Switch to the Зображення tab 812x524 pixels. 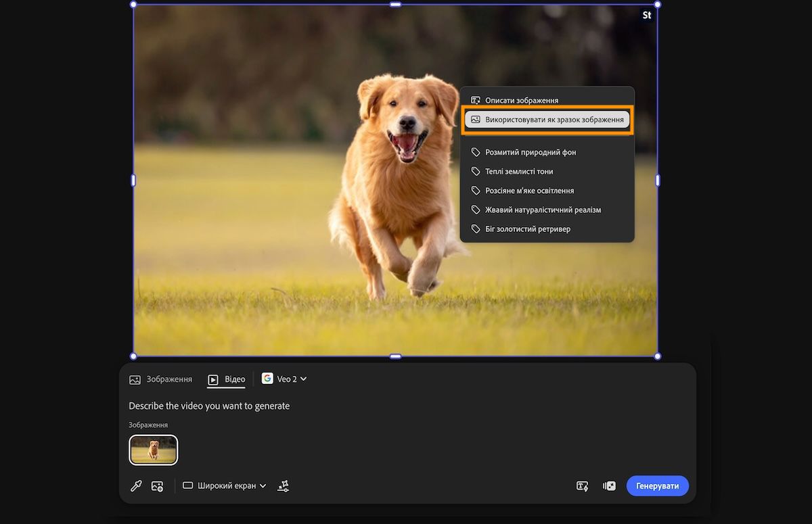click(161, 379)
